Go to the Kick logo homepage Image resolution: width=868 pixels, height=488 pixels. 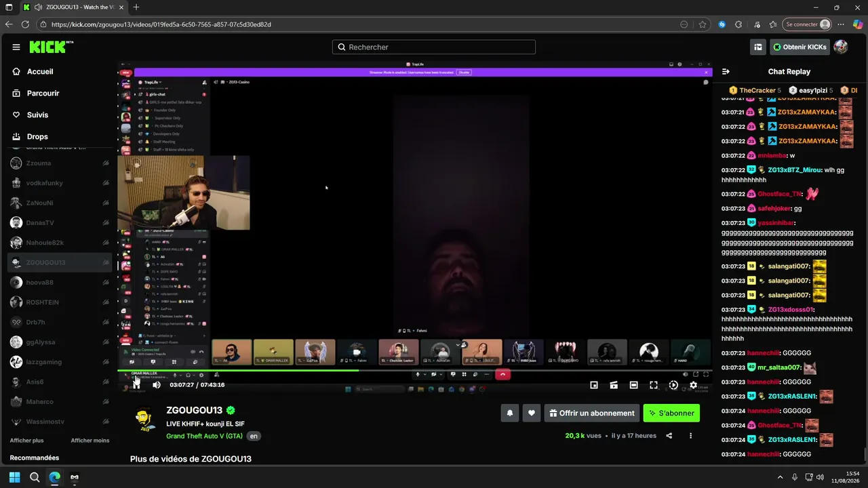coord(51,47)
